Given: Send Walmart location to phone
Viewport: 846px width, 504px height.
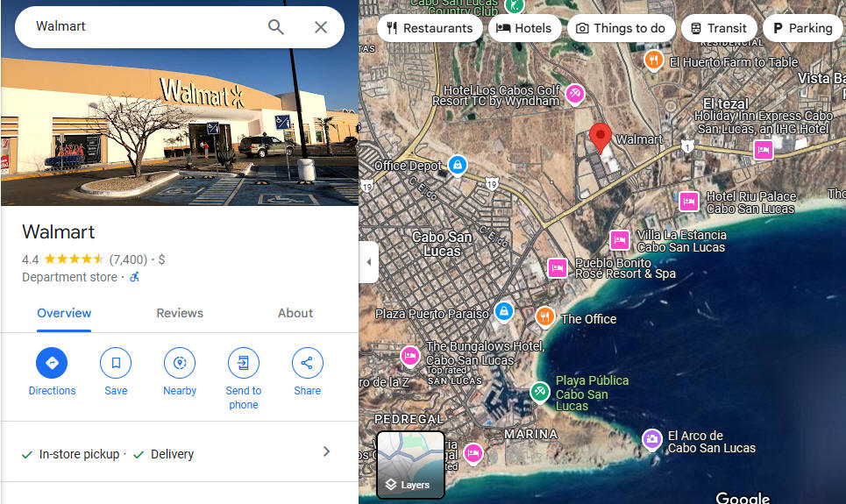Looking at the screenshot, I should [x=244, y=363].
